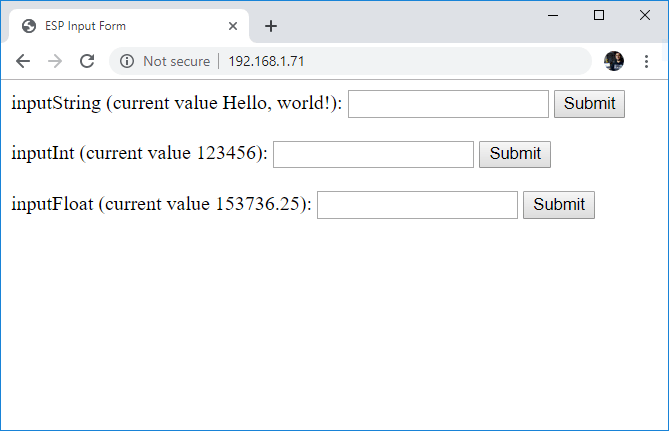Open the profile avatar menu
The image size is (669, 431).
614,61
